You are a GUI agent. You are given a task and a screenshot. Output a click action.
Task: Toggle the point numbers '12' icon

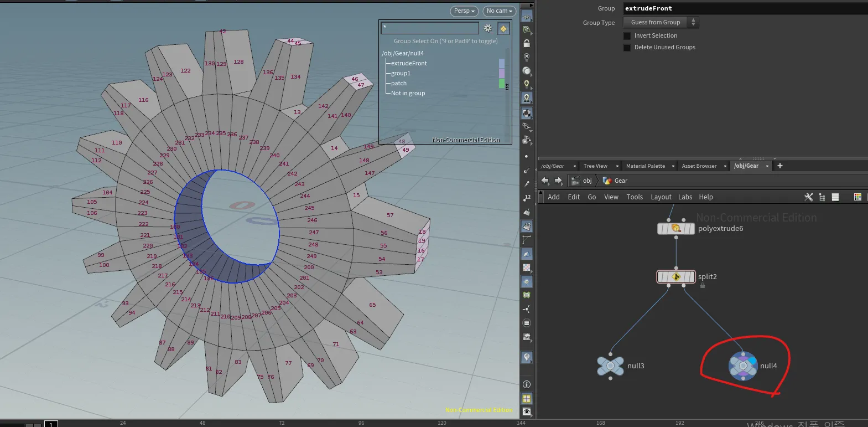pyautogui.click(x=527, y=198)
